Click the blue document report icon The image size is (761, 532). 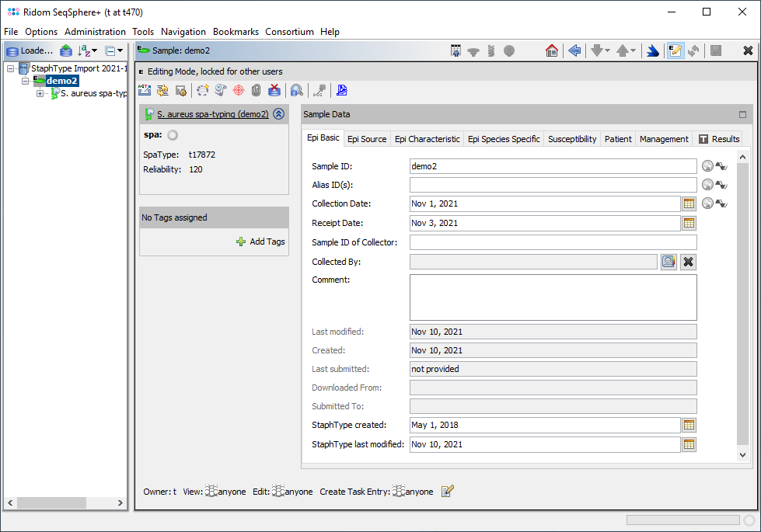(x=342, y=90)
